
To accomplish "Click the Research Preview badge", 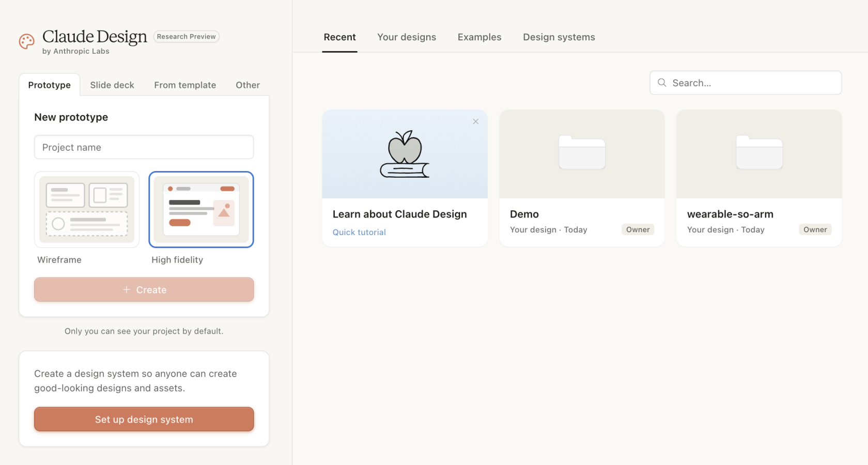I will point(187,37).
